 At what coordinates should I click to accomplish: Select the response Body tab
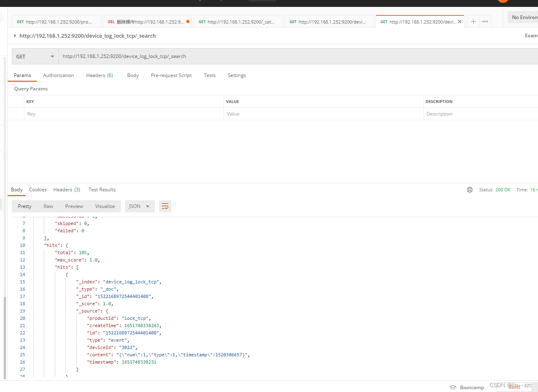[17, 190]
